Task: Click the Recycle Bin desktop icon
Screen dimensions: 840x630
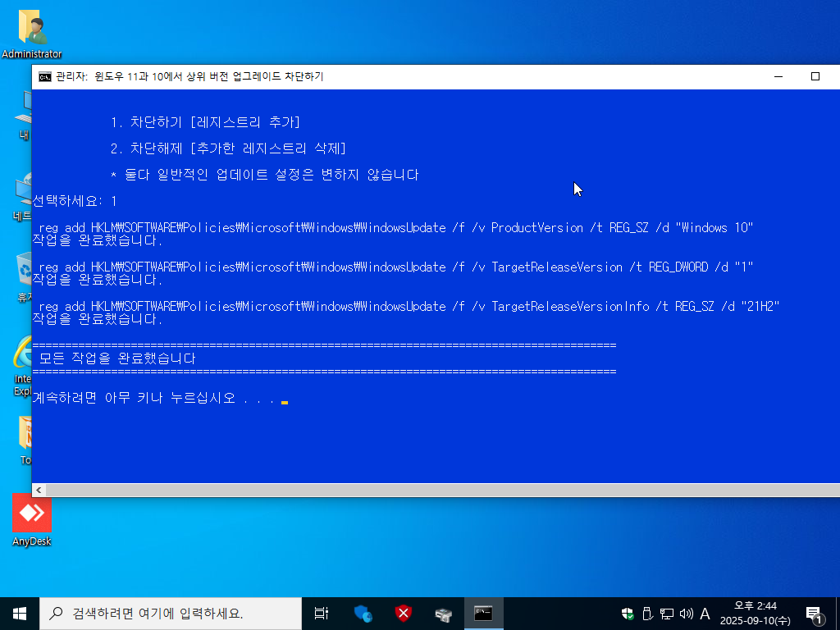Action: [x=24, y=277]
